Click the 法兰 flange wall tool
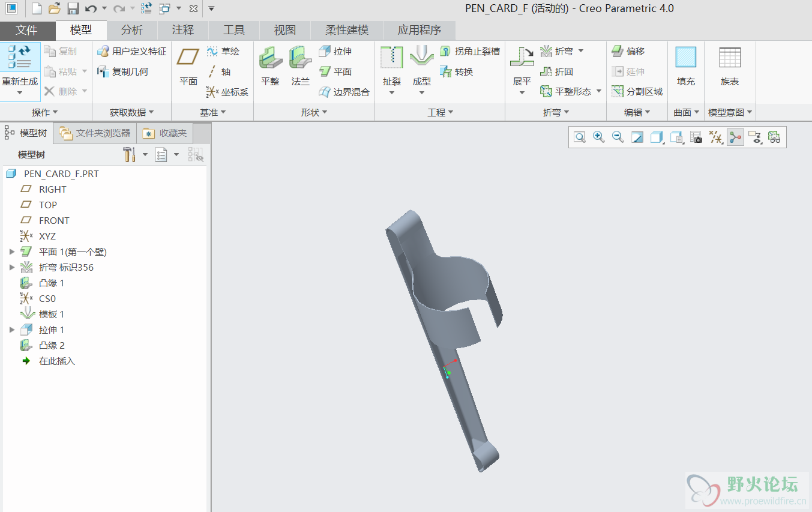The height and width of the screenshot is (512, 812). [300, 66]
